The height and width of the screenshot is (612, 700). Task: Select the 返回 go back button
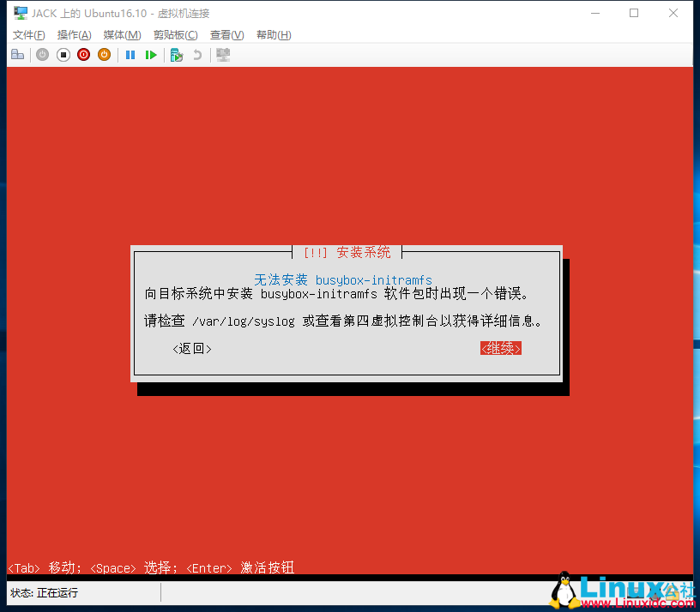[190, 348]
